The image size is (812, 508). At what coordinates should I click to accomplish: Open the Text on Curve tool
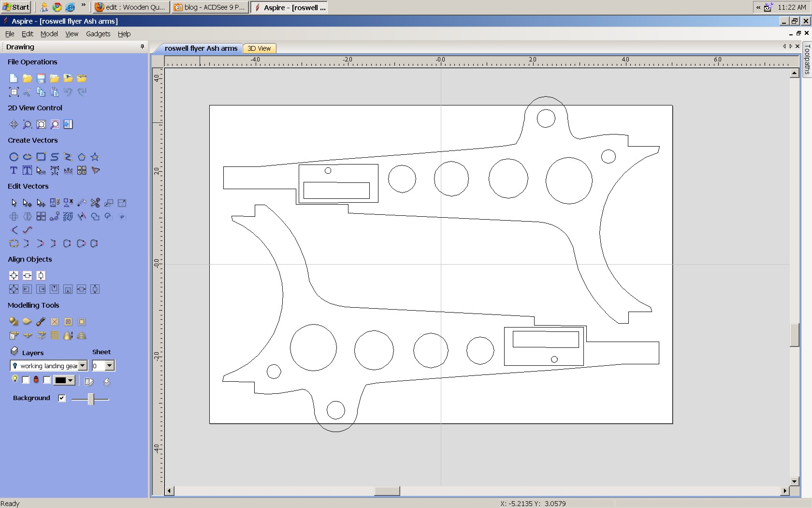click(x=68, y=170)
